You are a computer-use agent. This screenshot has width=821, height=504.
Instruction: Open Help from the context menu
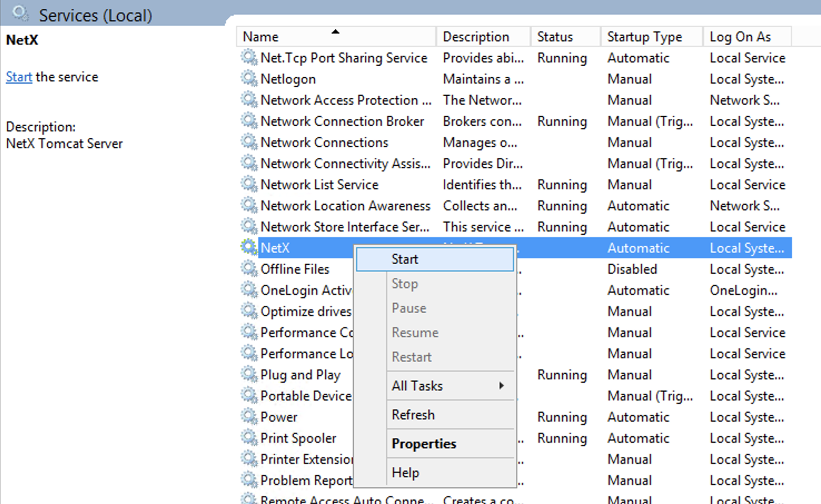[x=405, y=473]
